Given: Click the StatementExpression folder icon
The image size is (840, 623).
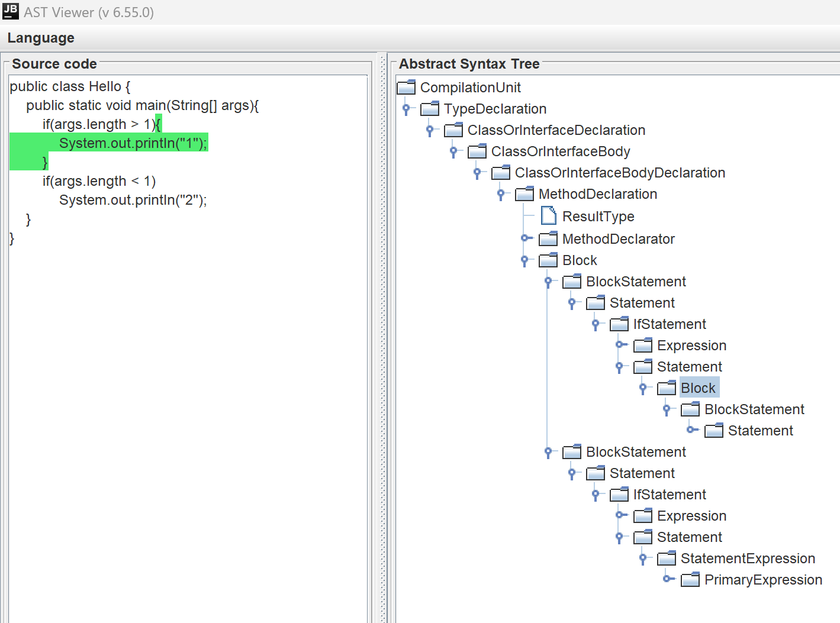Looking at the screenshot, I should click(667, 559).
